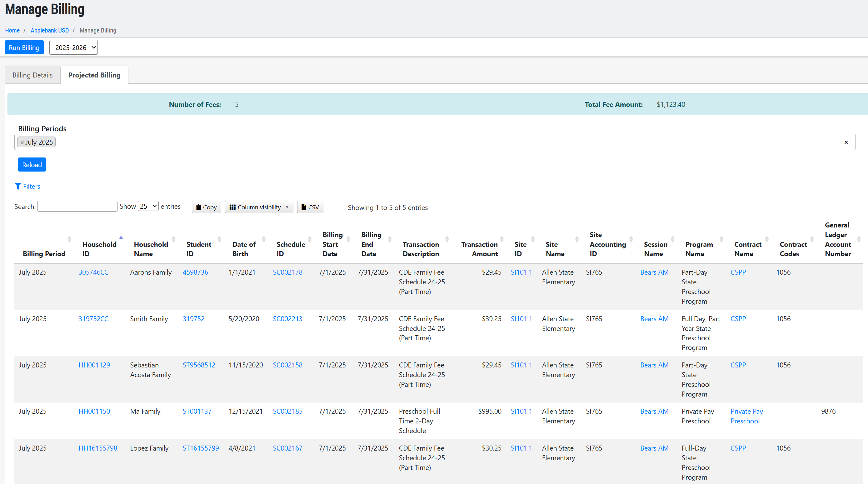Open the Show 25 entries dropdown

pyautogui.click(x=148, y=206)
